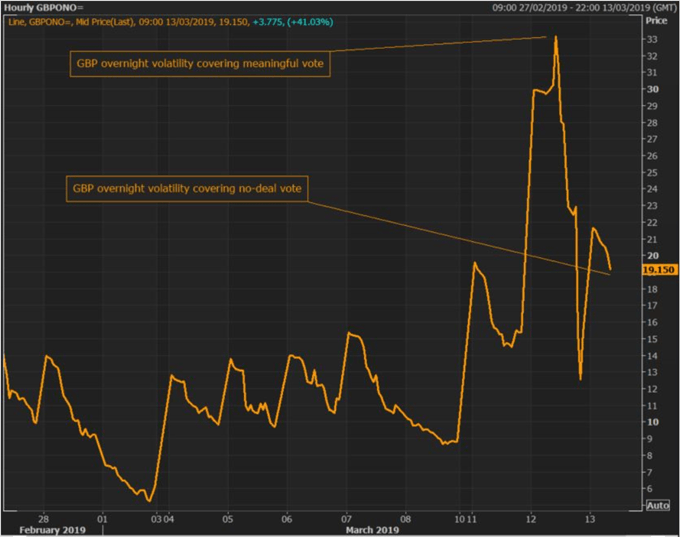Click the '09:00 13/03/2019' legend timestamp
Image resolution: width=680 pixels, height=537 pixels.
pyautogui.click(x=177, y=22)
